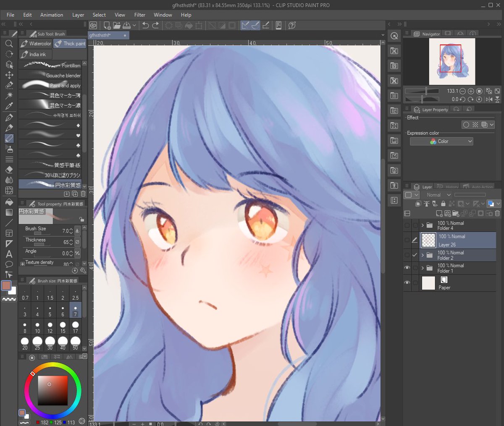Select the Airbrush tool
The height and width of the screenshot is (426, 504).
(x=9, y=149)
